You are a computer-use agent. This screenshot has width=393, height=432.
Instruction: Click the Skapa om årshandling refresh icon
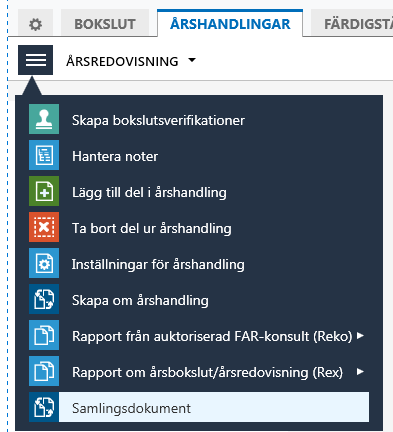click(44, 299)
